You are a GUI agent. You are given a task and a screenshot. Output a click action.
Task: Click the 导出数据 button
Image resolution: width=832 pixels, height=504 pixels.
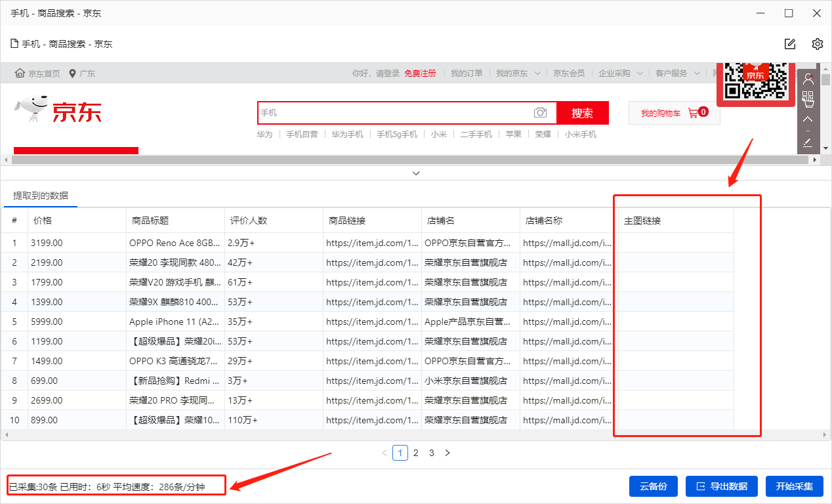(722, 486)
